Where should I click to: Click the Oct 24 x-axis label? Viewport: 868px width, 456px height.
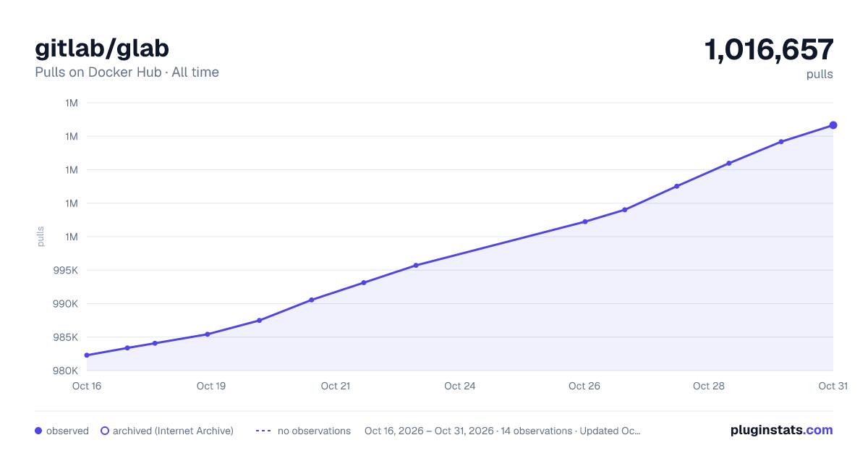coord(460,386)
